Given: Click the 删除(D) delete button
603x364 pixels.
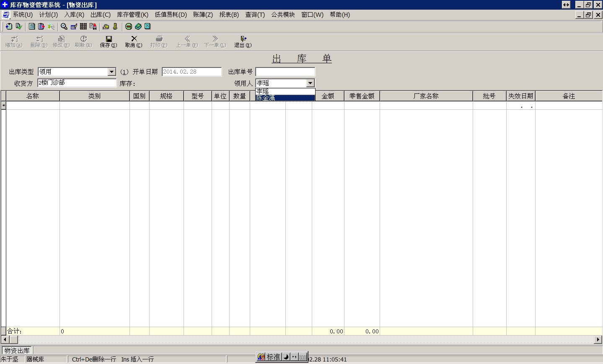Looking at the screenshot, I should [39, 41].
